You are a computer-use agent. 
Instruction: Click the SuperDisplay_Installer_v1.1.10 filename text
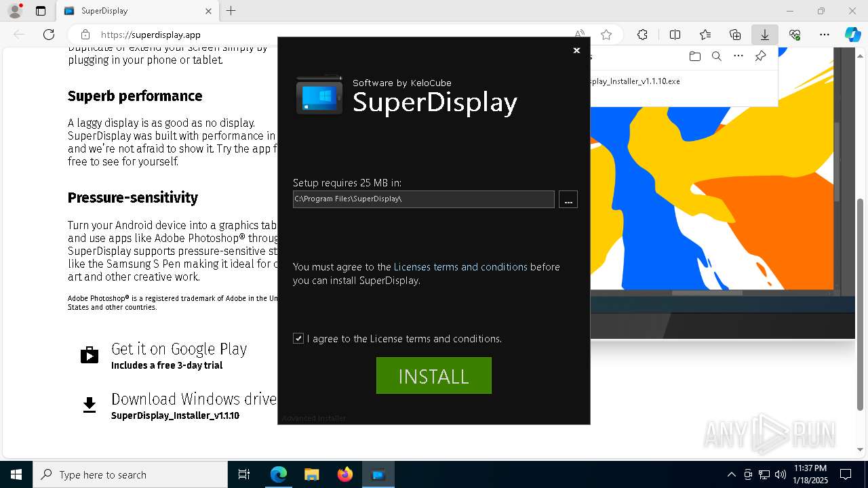175,415
